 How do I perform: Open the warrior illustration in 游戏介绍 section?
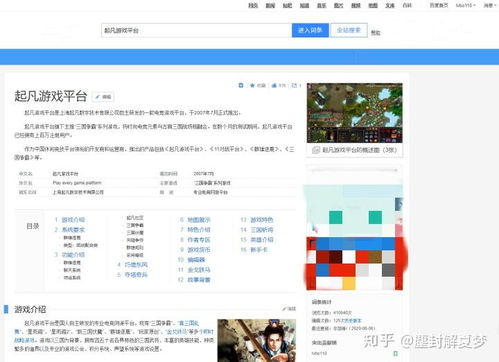257,340
